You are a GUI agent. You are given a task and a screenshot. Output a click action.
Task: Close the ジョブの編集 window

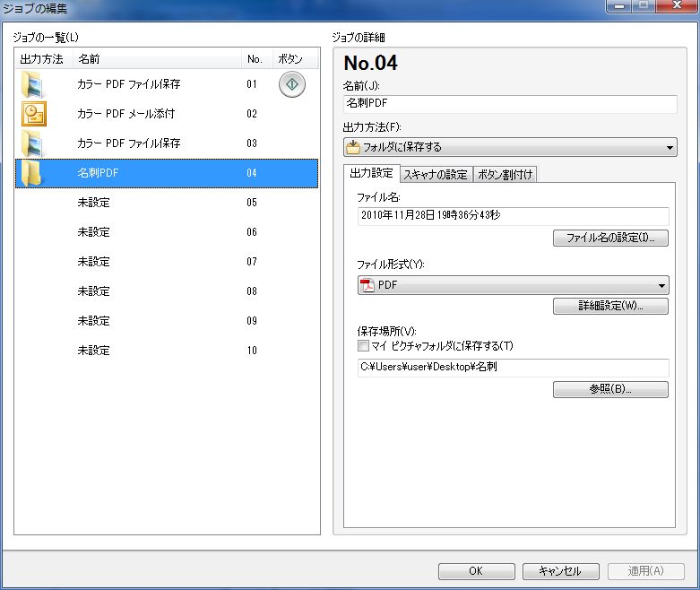point(677,5)
